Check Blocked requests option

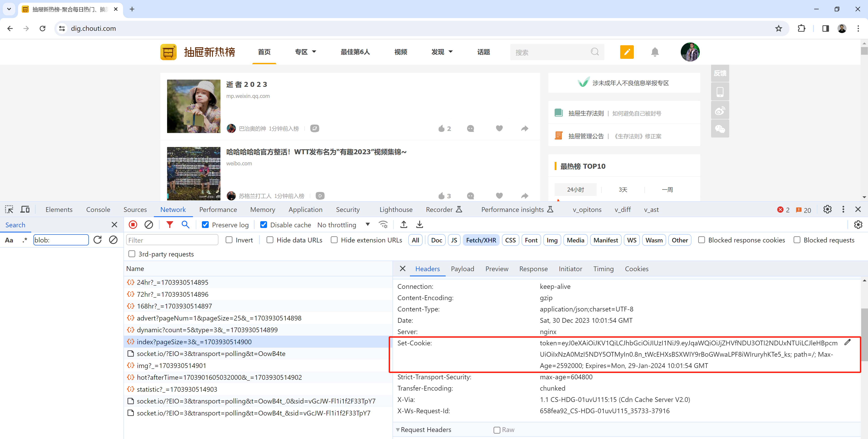[797, 240]
